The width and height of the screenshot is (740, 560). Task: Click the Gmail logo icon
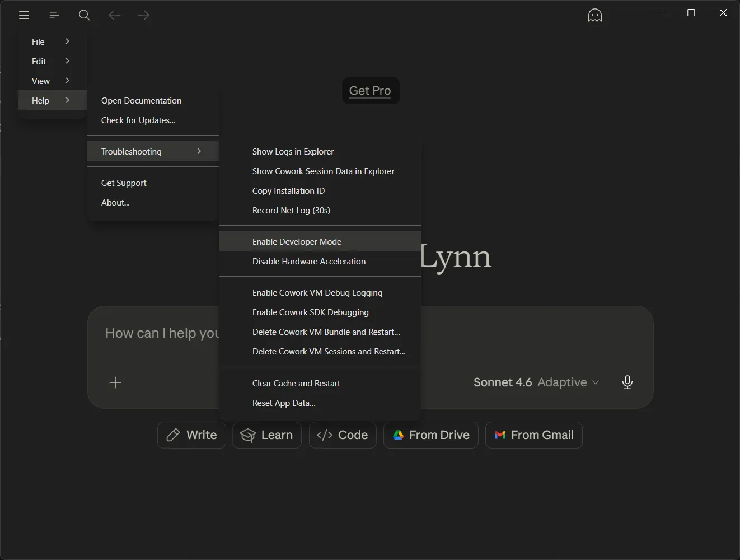point(500,435)
